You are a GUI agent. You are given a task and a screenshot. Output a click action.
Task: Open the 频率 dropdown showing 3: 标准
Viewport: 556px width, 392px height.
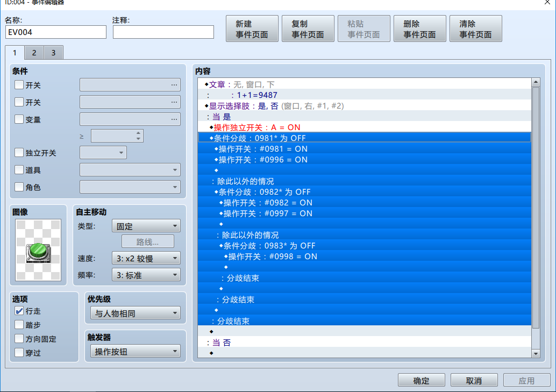pyautogui.click(x=146, y=275)
